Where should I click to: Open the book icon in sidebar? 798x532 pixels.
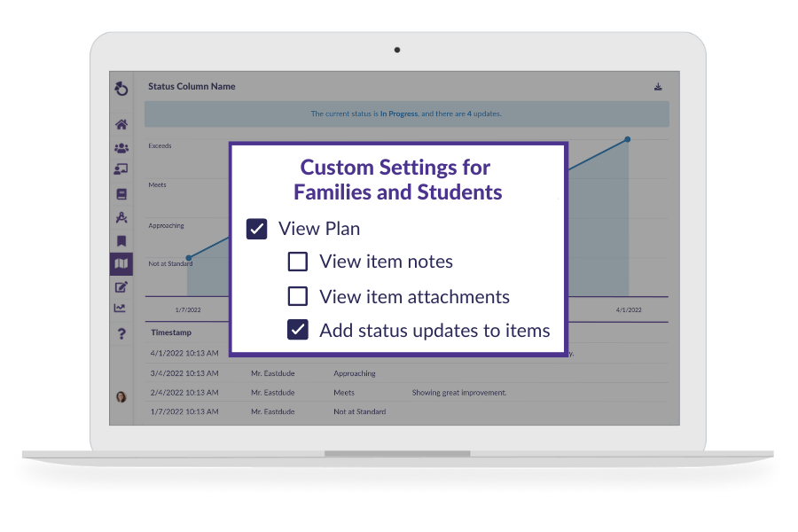(121, 194)
